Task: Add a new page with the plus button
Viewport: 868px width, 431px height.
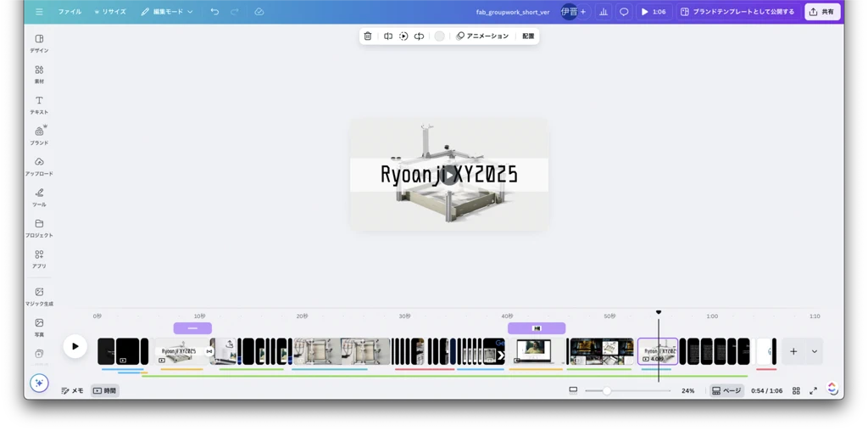Action: (793, 351)
